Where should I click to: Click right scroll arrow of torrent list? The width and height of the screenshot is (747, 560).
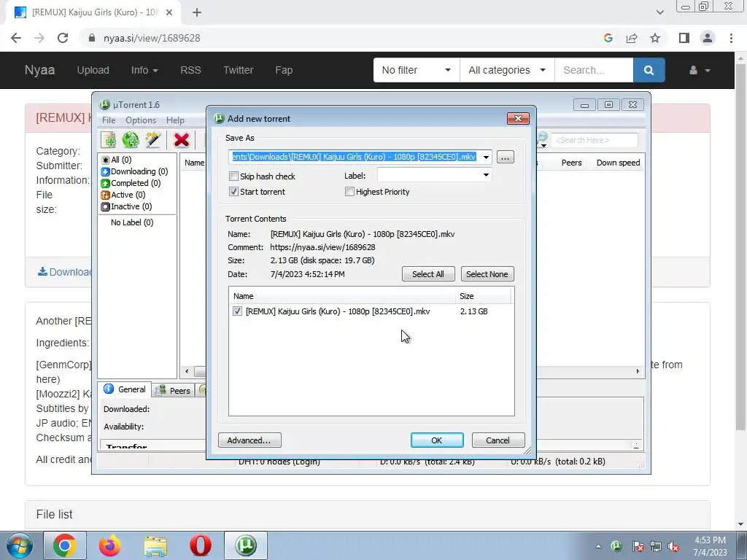click(x=638, y=371)
